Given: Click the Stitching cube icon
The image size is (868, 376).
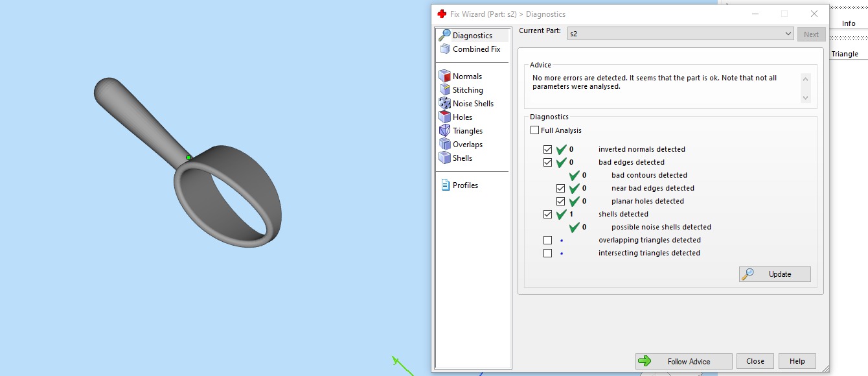Looking at the screenshot, I should (x=444, y=89).
